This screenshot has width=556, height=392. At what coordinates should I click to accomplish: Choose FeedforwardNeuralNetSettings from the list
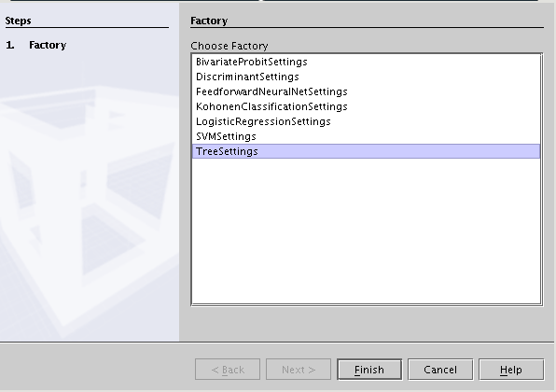click(x=366, y=91)
